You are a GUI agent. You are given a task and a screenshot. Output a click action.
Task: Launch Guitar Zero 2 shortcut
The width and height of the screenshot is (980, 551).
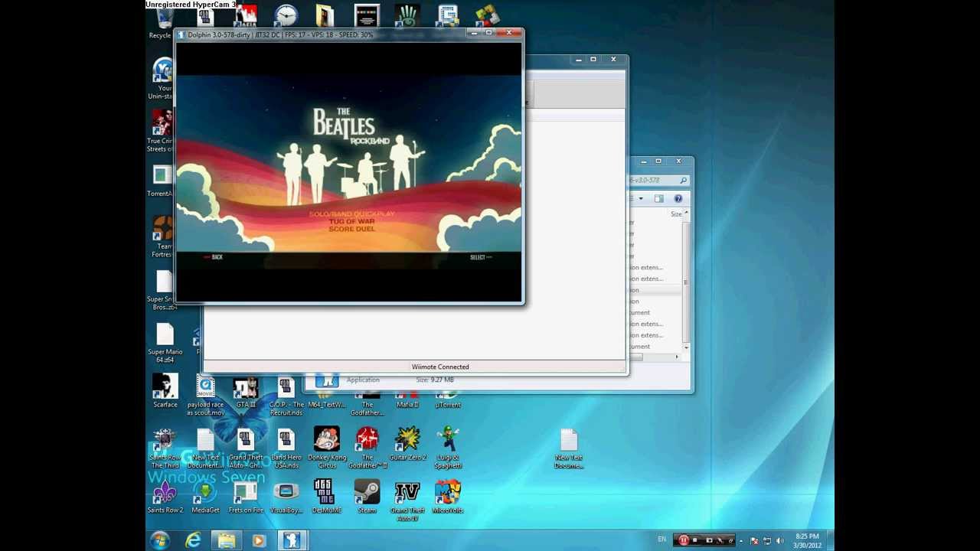[407, 445]
